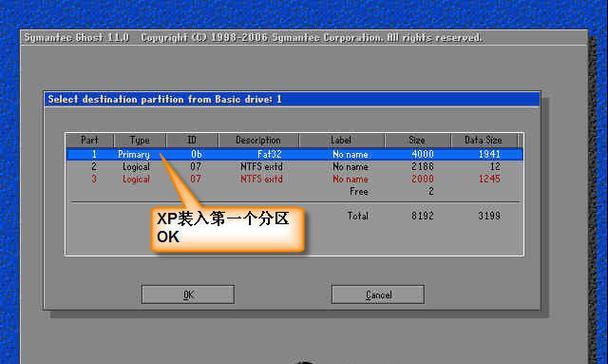Click the Total 8192 size value
Image resolution: width=608 pixels, height=364 pixels.
tap(422, 216)
